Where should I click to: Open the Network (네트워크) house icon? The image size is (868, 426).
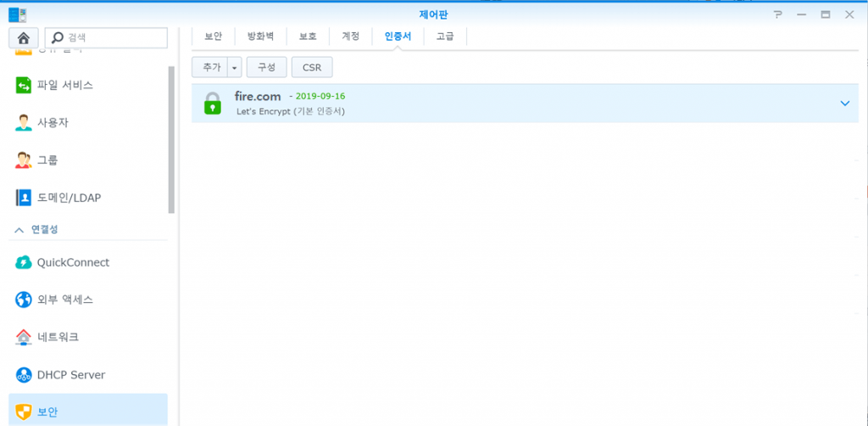click(23, 337)
